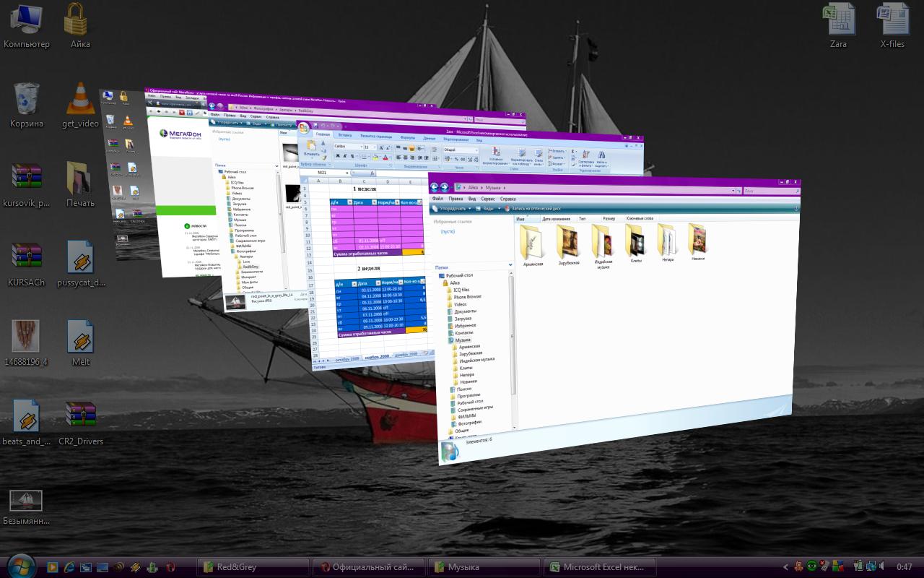Open the Упорядочить dropdown in Музыка window
924x578 pixels.
coord(455,208)
